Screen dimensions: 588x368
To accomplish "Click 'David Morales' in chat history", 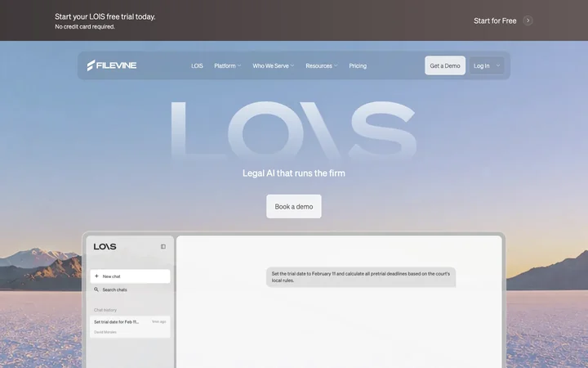I will click(x=105, y=332).
